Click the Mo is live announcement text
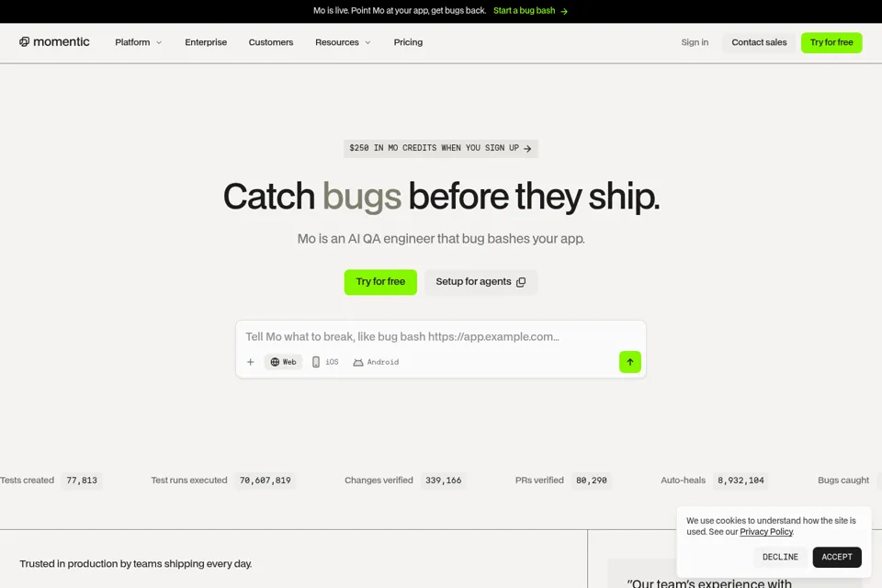This screenshot has height=588, width=882. pyautogui.click(x=400, y=11)
